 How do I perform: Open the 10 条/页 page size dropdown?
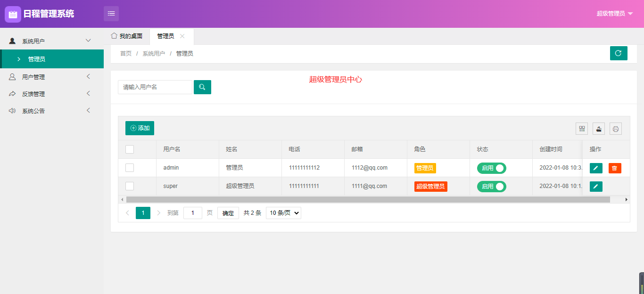[283, 213]
